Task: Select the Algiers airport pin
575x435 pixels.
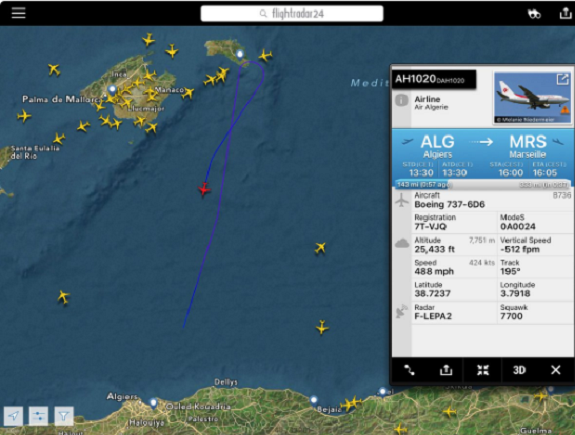Action: [x=153, y=403]
